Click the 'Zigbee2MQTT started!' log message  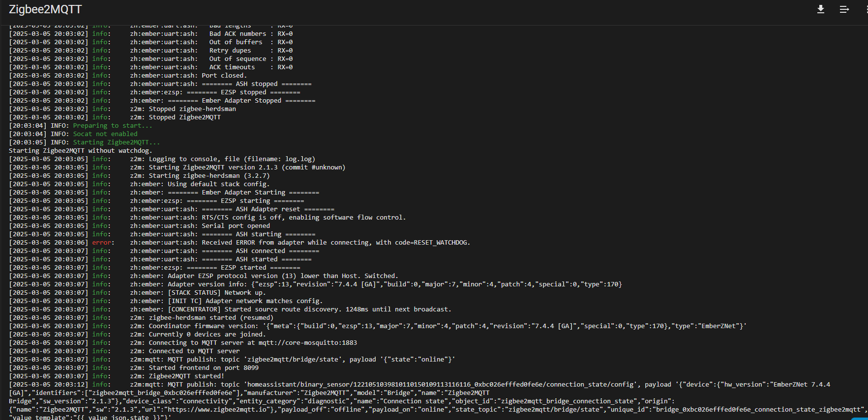coord(186,376)
